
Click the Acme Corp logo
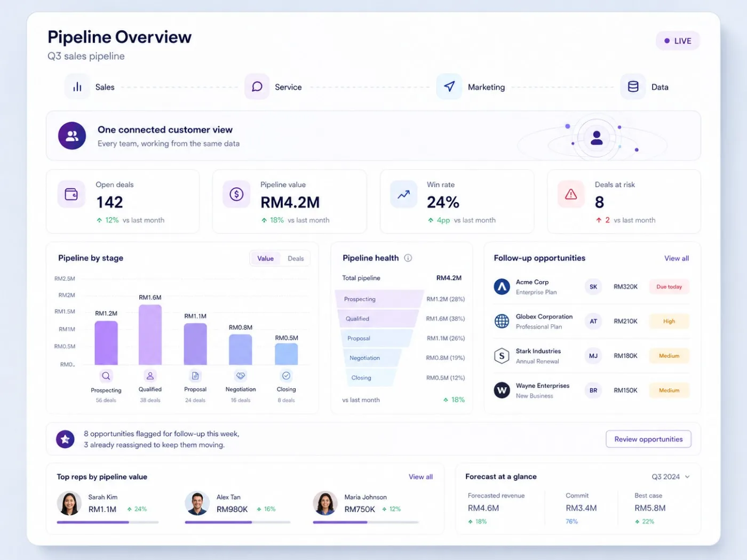tap(502, 287)
